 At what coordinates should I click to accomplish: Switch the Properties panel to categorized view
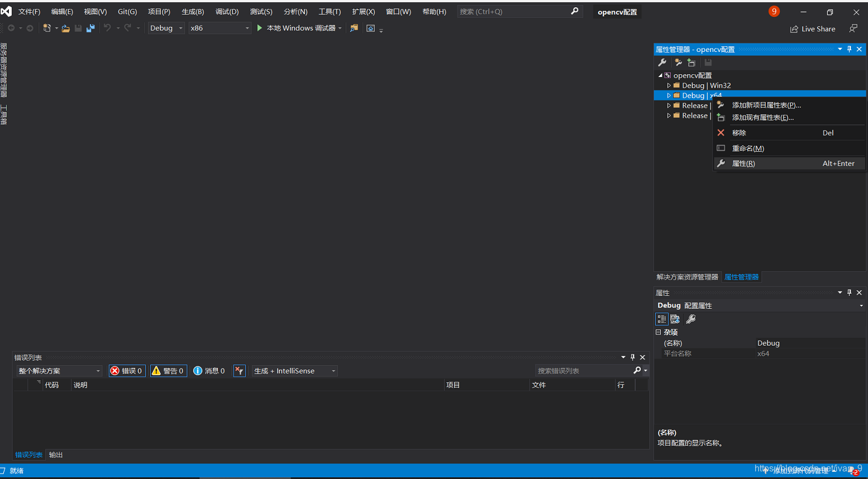tap(662, 319)
